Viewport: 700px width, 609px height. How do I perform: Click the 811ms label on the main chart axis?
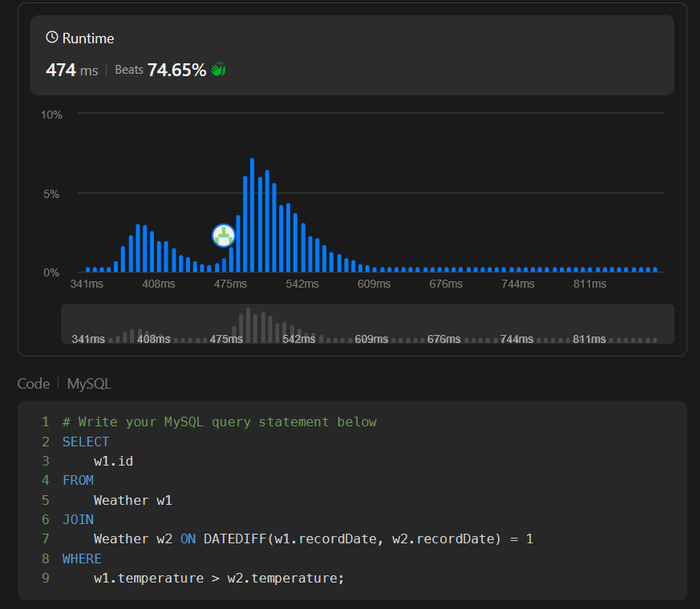tap(589, 284)
